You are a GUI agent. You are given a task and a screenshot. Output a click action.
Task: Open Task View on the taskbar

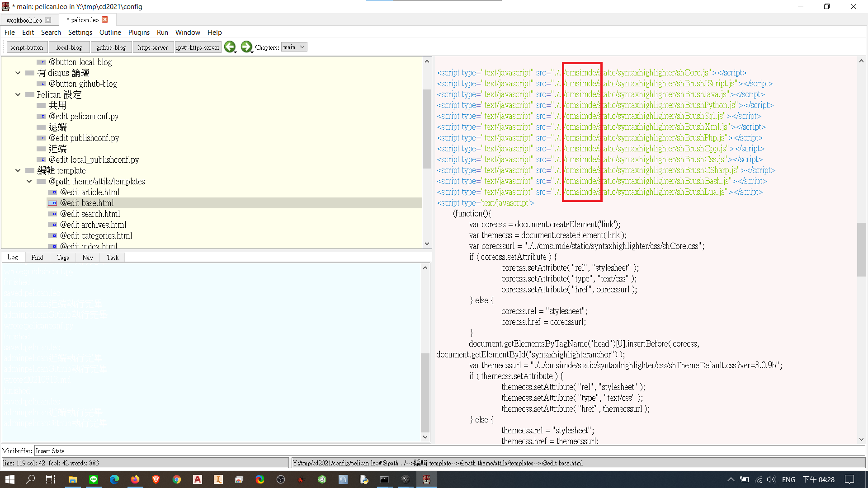coord(51,479)
